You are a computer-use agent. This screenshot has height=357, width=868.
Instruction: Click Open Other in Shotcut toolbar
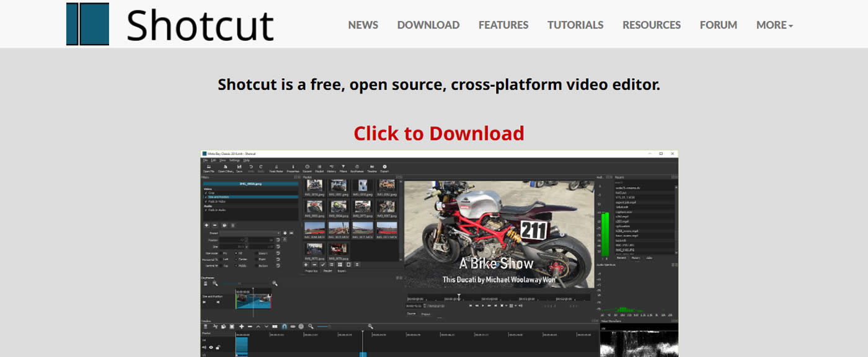click(x=226, y=169)
